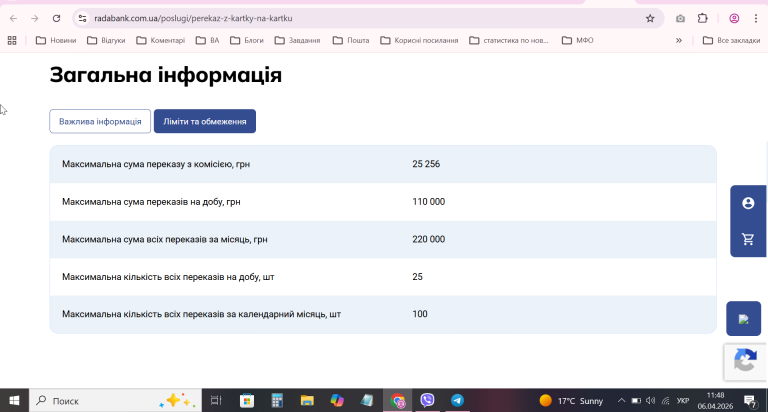Click the value 25 256
Screen dimensions: 768x412
(x=426, y=164)
